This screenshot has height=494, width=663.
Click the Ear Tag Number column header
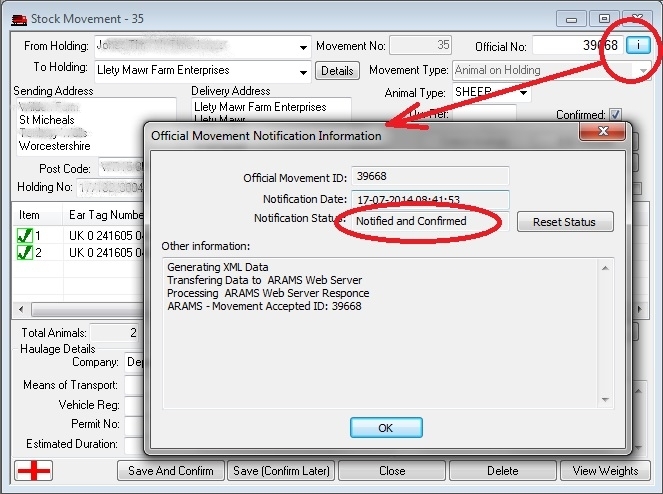click(x=104, y=215)
